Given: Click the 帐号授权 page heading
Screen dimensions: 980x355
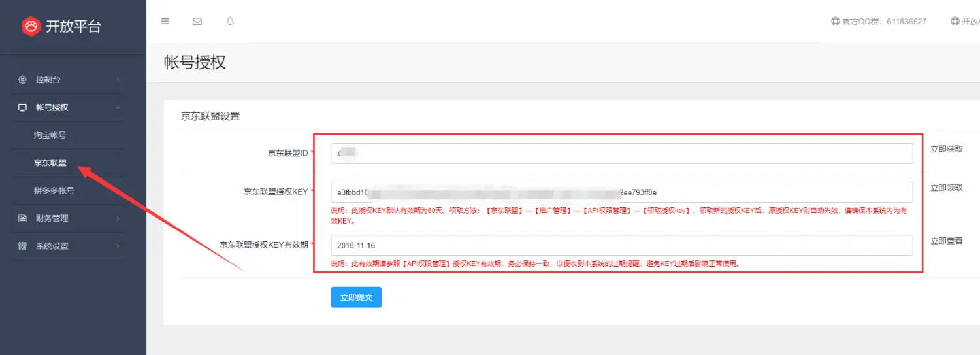Looking at the screenshot, I should [195, 63].
